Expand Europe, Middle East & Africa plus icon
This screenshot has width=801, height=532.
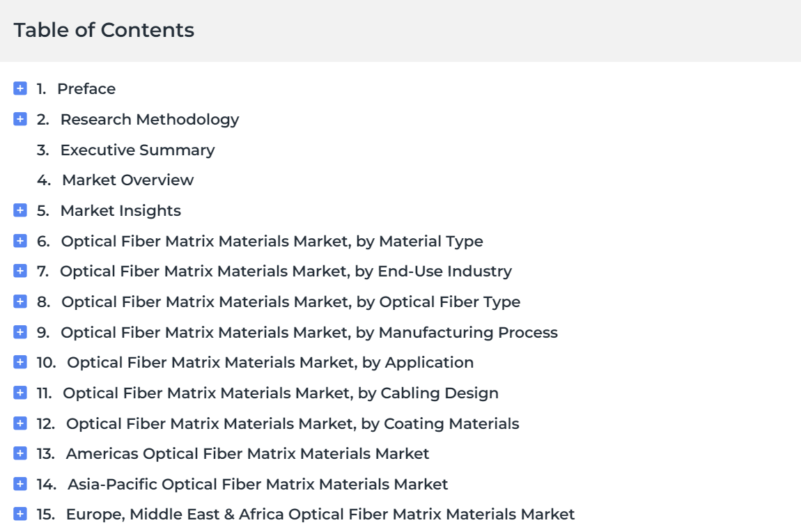click(20, 514)
